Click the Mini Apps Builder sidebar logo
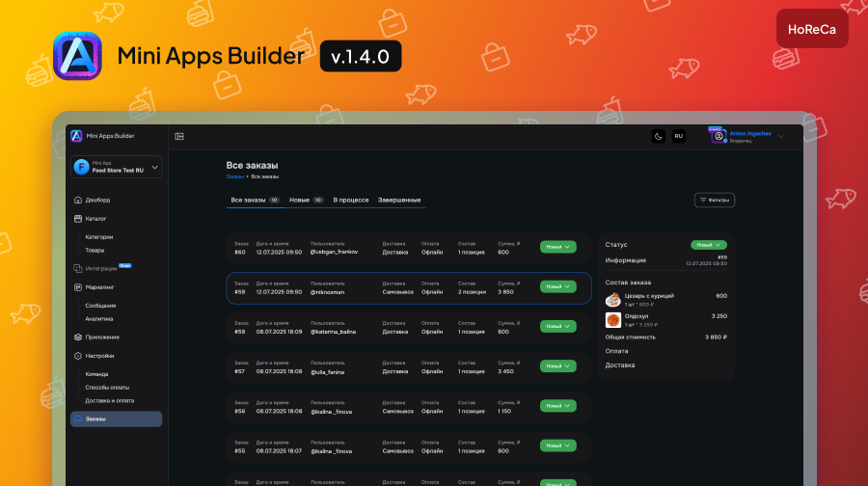Viewport: 868px width, 486px height. coord(76,136)
